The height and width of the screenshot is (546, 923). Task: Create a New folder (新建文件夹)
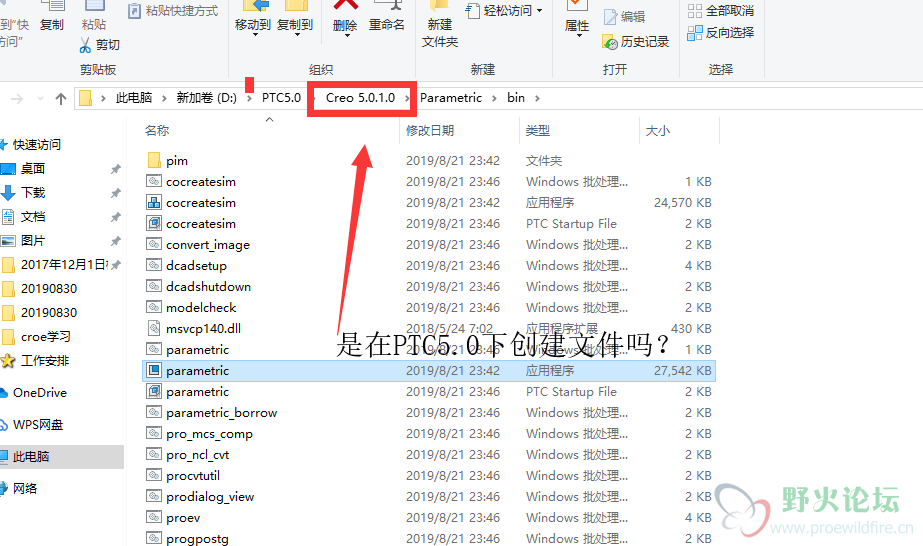click(x=440, y=25)
